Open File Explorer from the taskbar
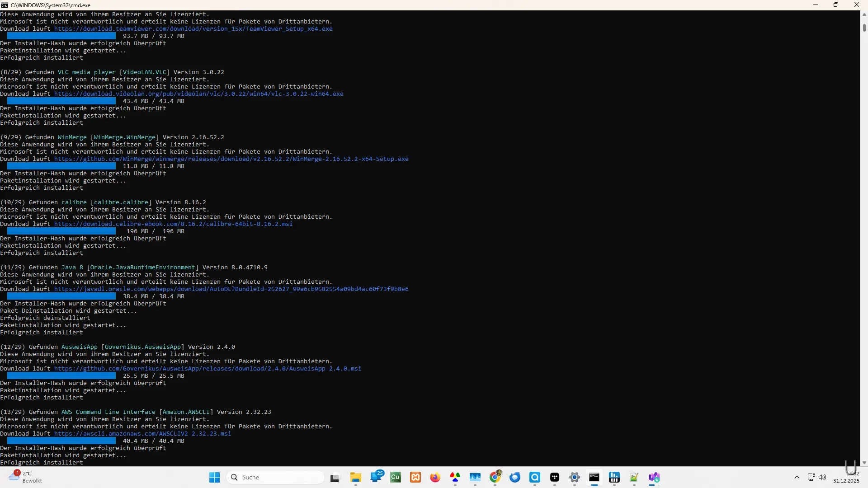Screen dimensions: 868x488 click(355, 477)
